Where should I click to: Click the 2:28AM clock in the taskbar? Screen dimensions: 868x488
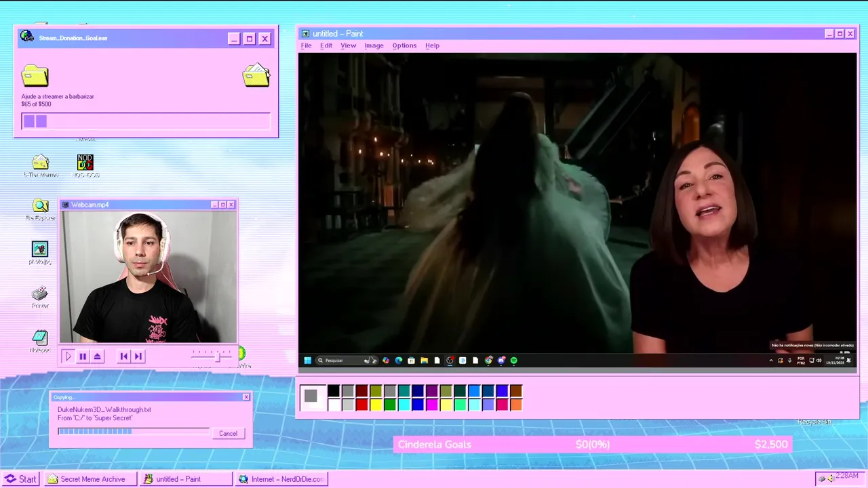tap(847, 476)
